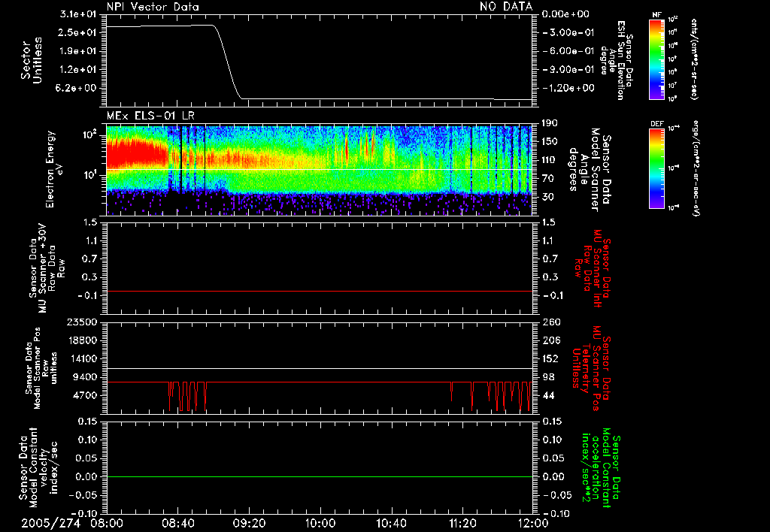Click the NF color scale bar
The image size is (770, 532).
pos(656,59)
